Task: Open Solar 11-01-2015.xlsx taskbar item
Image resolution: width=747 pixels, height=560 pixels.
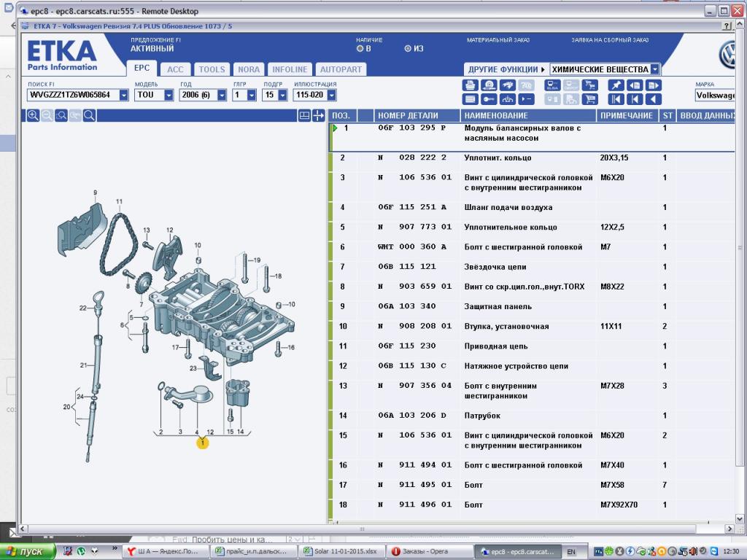Action: point(341,551)
